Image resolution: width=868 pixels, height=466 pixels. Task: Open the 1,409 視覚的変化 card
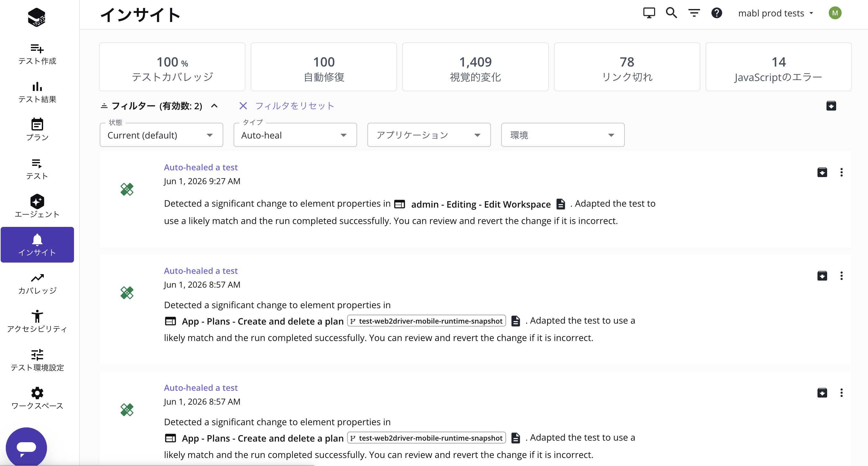click(476, 67)
